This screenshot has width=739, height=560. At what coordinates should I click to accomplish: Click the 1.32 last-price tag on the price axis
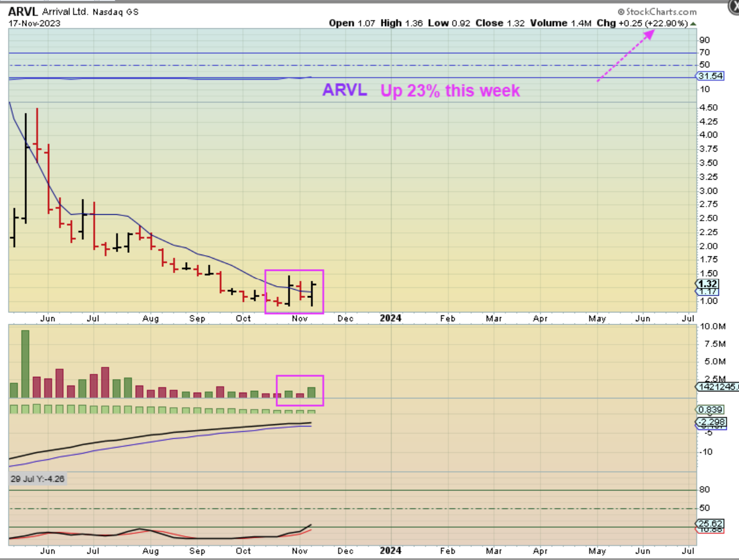[x=707, y=284]
